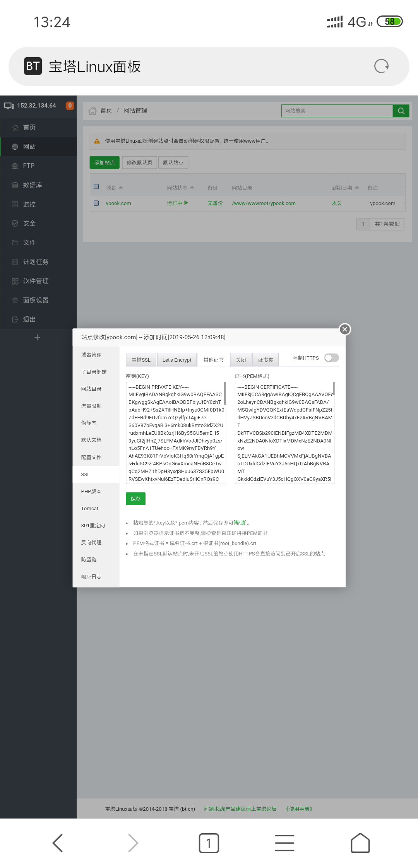Click the 添加站点 button
The image size is (418, 868).
click(x=104, y=162)
